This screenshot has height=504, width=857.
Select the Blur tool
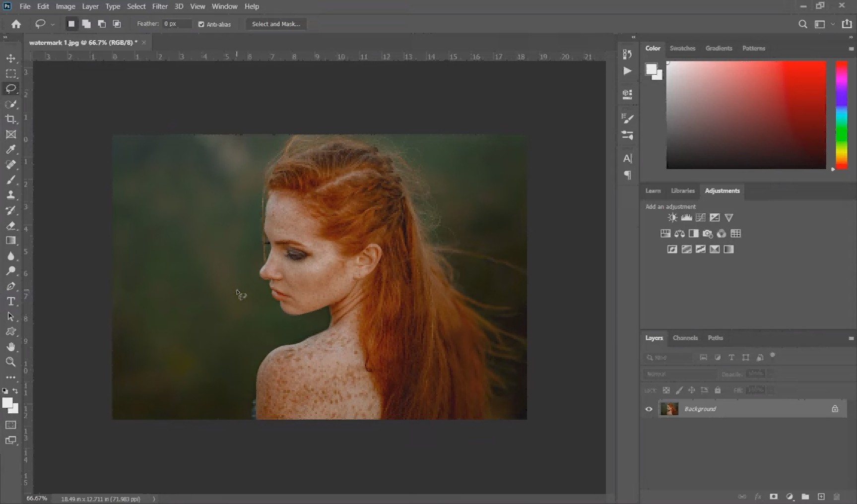[11, 256]
